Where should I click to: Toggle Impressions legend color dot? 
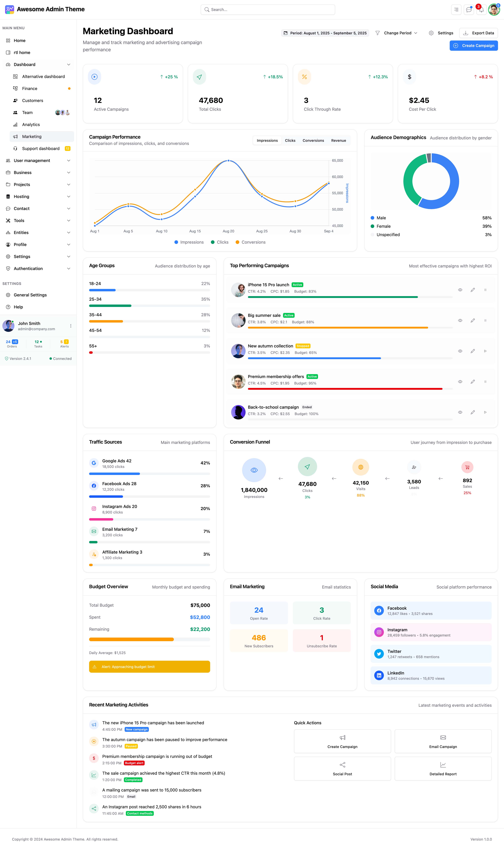click(x=176, y=242)
